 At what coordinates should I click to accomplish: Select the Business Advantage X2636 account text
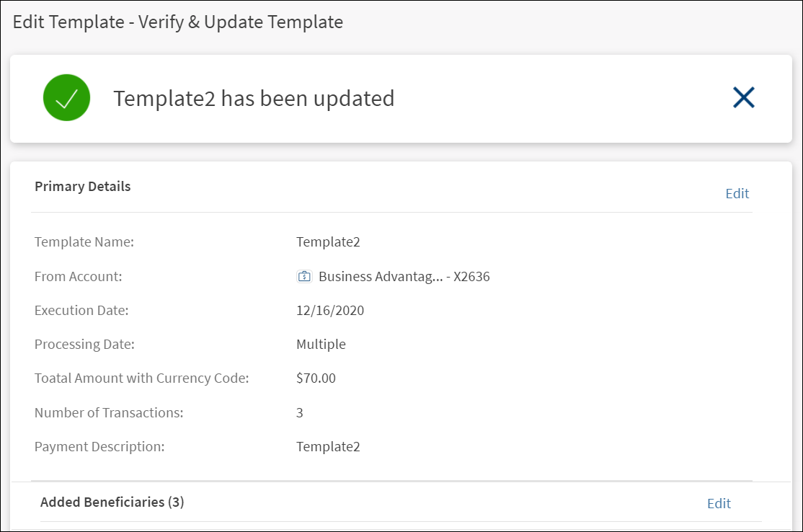click(404, 276)
